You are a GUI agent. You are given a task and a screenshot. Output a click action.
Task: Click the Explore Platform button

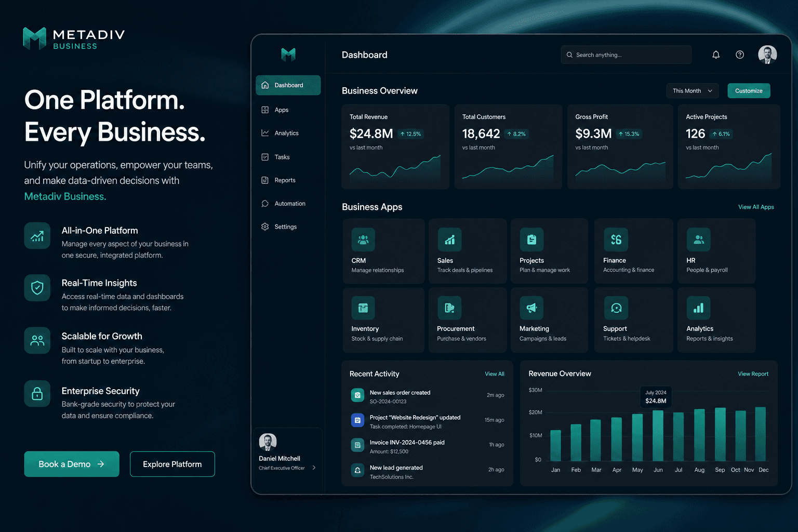click(x=172, y=464)
